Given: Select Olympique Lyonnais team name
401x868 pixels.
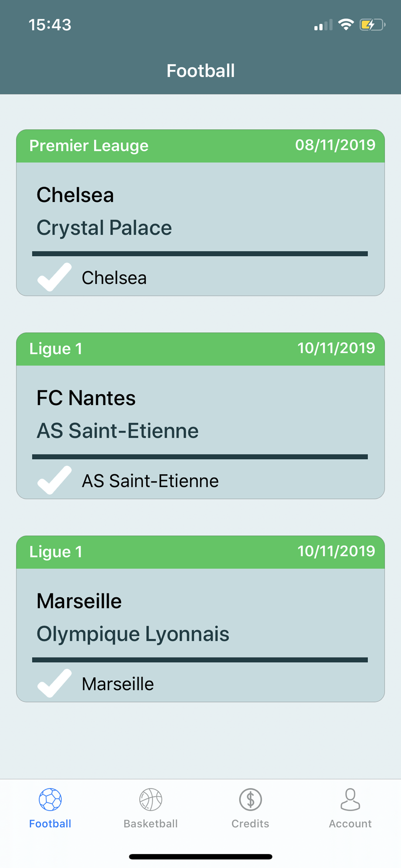Looking at the screenshot, I should [133, 634].
